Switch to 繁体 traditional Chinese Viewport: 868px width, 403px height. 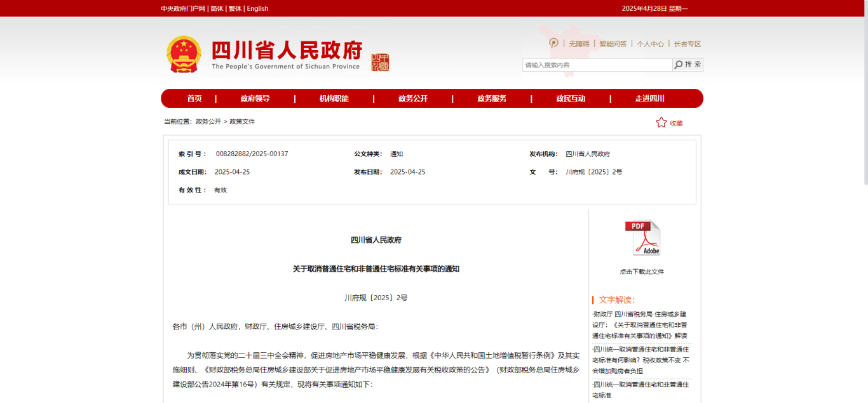pyautogui.click(x=235, y=8)
